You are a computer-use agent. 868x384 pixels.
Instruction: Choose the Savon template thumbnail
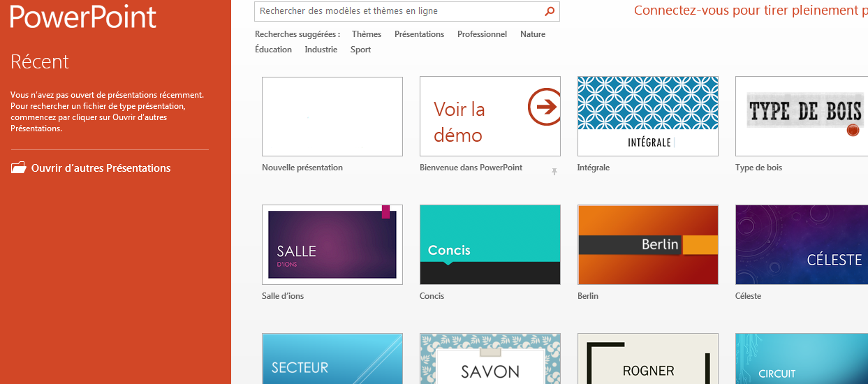tap(490, 359)
